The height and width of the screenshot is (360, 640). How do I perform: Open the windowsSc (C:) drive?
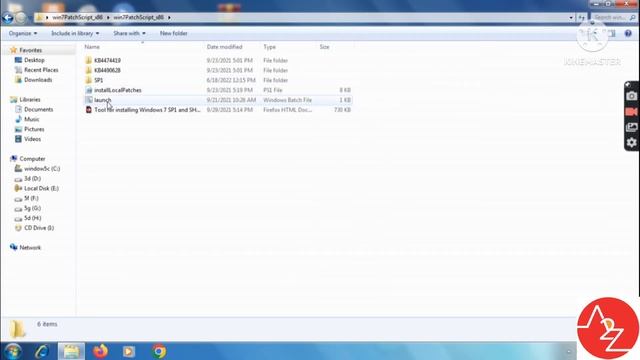coord(42,169)
